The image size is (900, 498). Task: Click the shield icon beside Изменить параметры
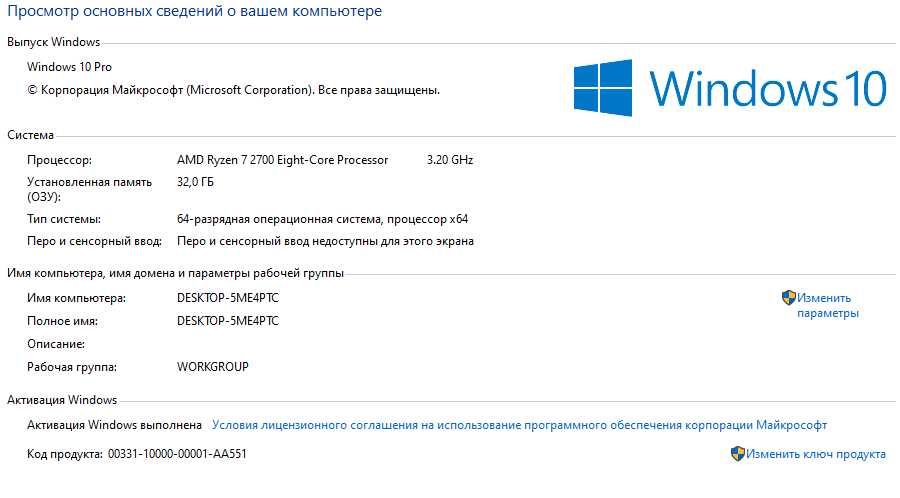[x=788, y=297]
